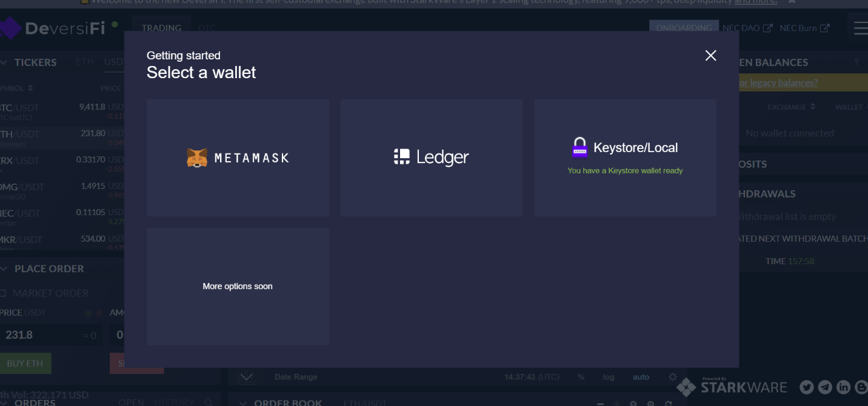
Task: Click the BUY ETH button
Action: point(25,364)
